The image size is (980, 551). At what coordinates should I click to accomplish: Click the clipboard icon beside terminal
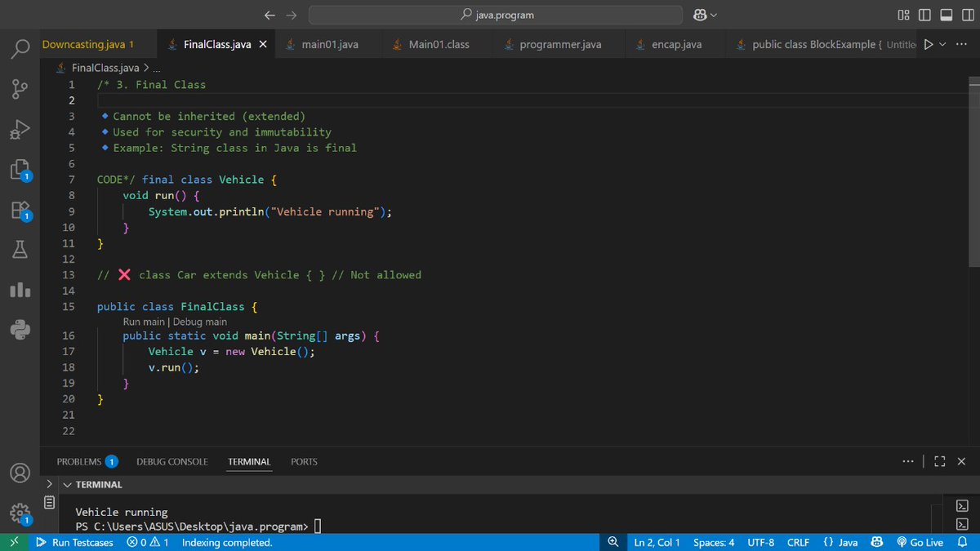tap(49, 502)
